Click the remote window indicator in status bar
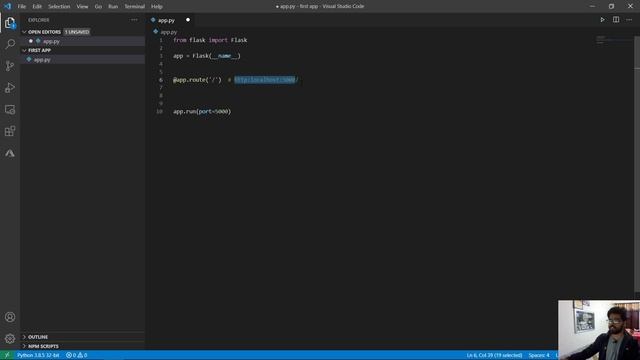The width and height of the screenshot is (640, 360). click(7, 355)
